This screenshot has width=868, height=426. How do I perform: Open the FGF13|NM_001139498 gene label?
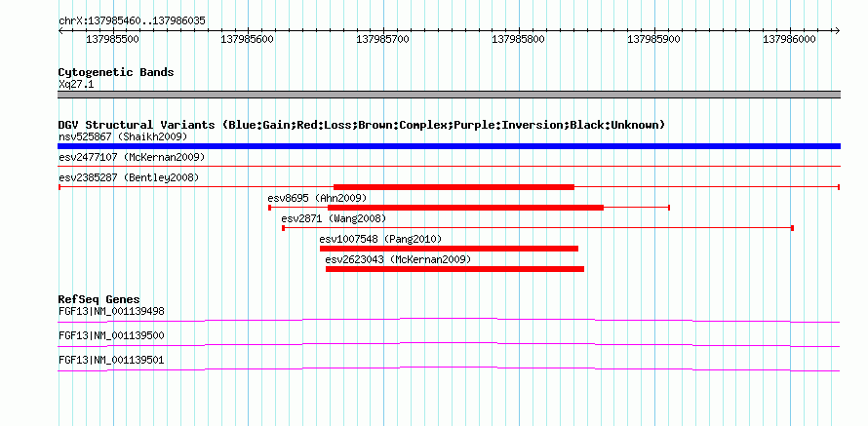pyautogui.click(x=111, y=312)
